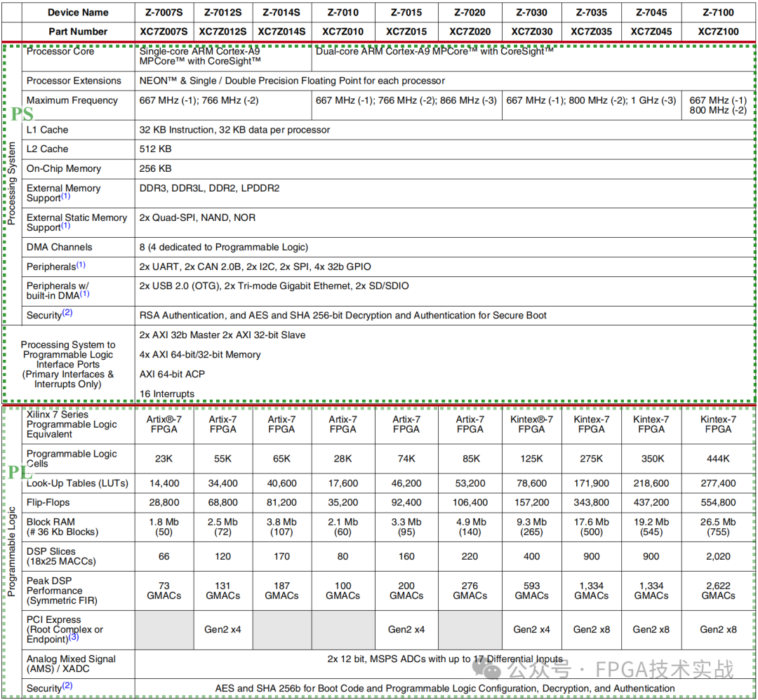
Task: Select the Analog Mixed Signal (AMS) / XADC label
Action: point(71,664)
